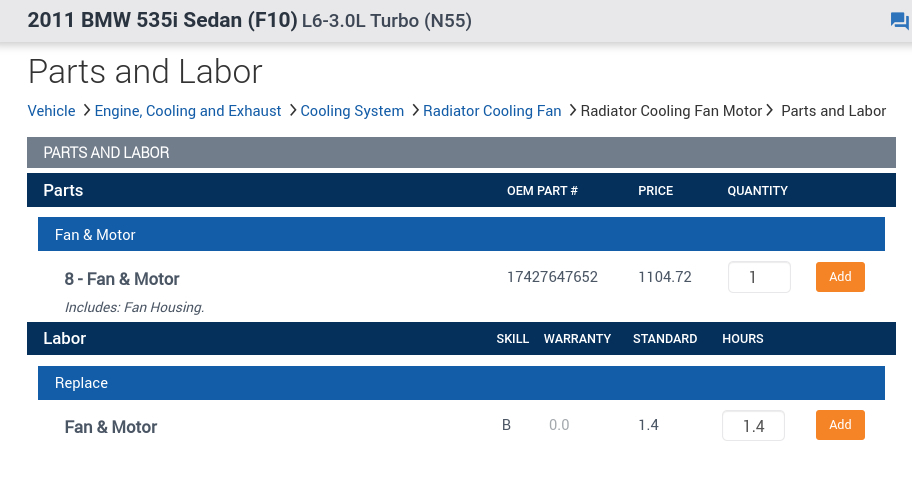Click OEM part number 17427647652

click(x=552, y=277)
